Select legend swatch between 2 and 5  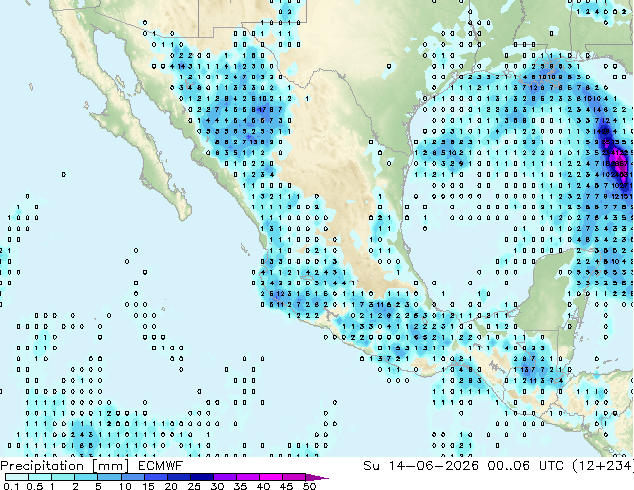[x=86, y=477]
